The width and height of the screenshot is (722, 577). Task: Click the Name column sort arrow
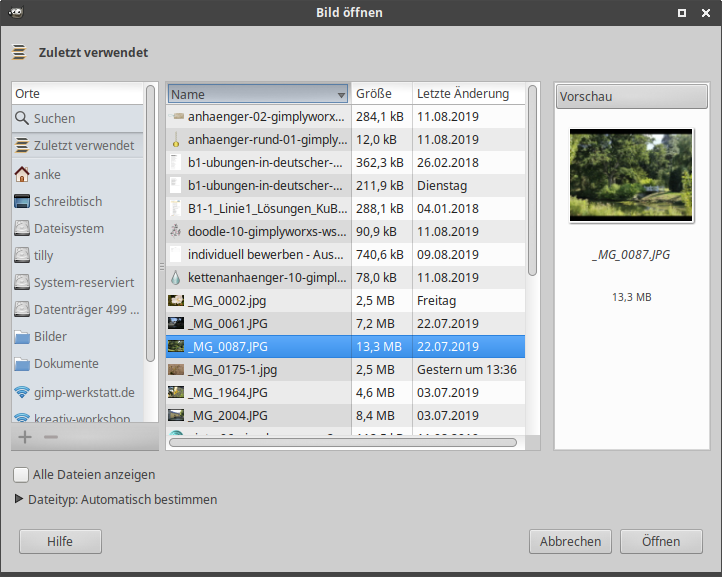[x=341, y=95]
